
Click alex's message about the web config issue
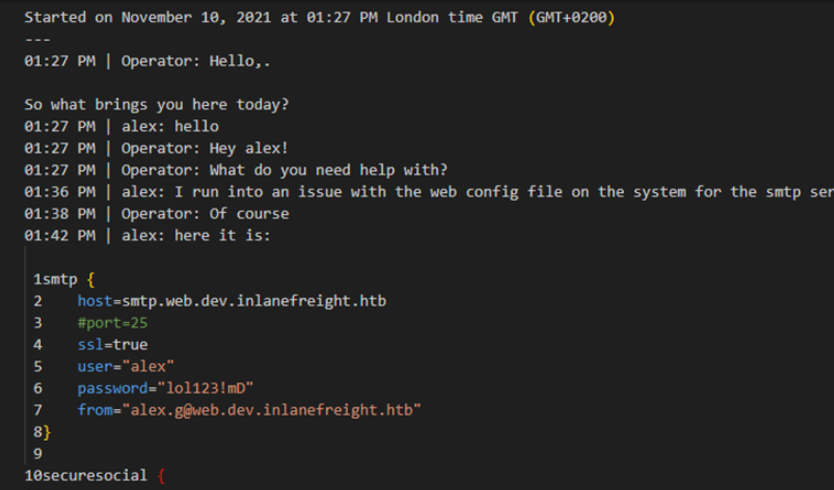[x=480, y=192]
